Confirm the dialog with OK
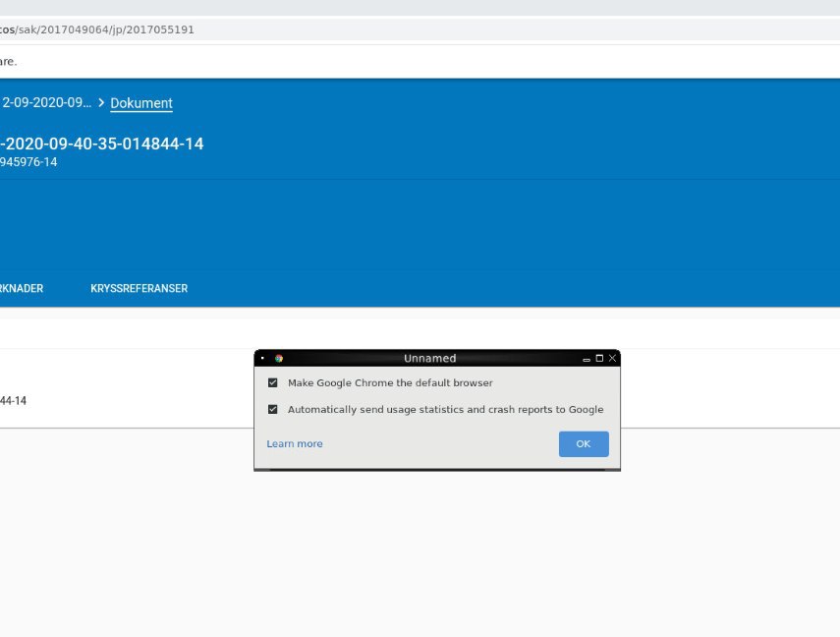This screenshot has height=637, width=840. (x=584, y=444)
